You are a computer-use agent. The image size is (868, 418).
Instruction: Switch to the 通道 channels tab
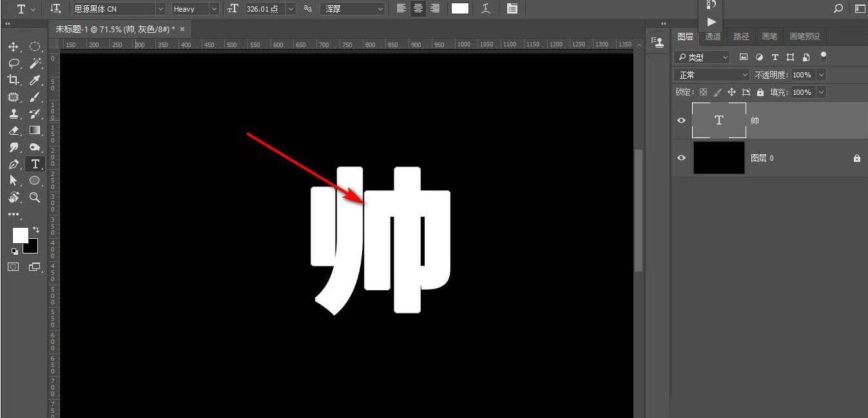coord(713,36)
